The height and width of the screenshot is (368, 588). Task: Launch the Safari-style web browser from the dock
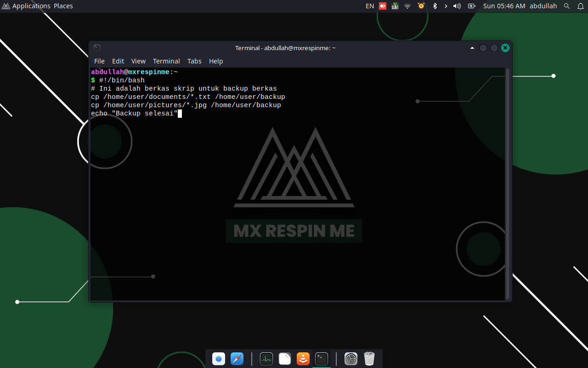[237, 358]
